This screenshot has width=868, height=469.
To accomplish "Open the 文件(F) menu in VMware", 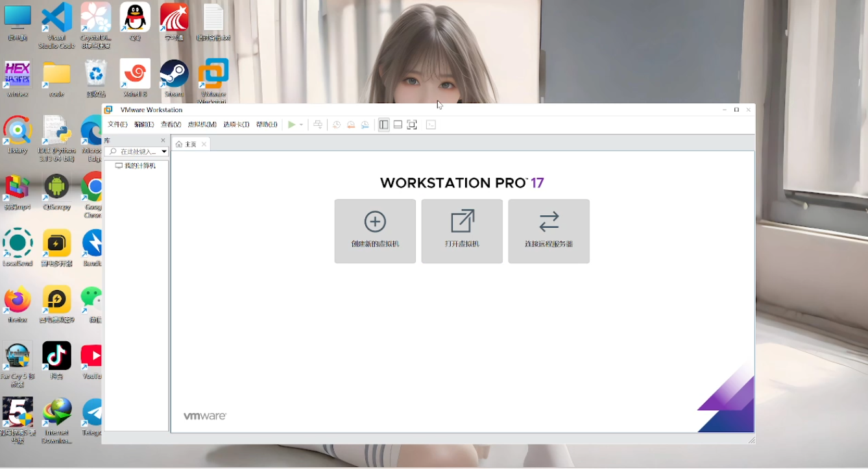I will click(x=117, y=125).
